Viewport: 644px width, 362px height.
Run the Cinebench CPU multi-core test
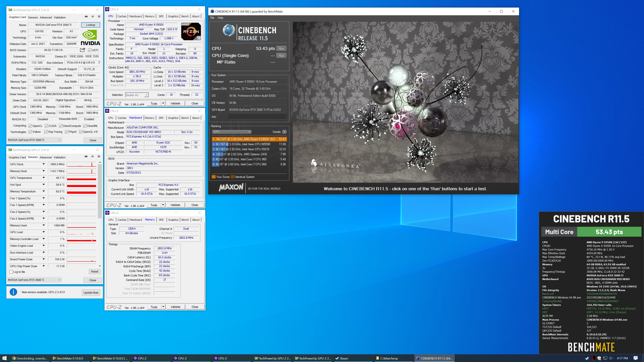coord(281,48)
